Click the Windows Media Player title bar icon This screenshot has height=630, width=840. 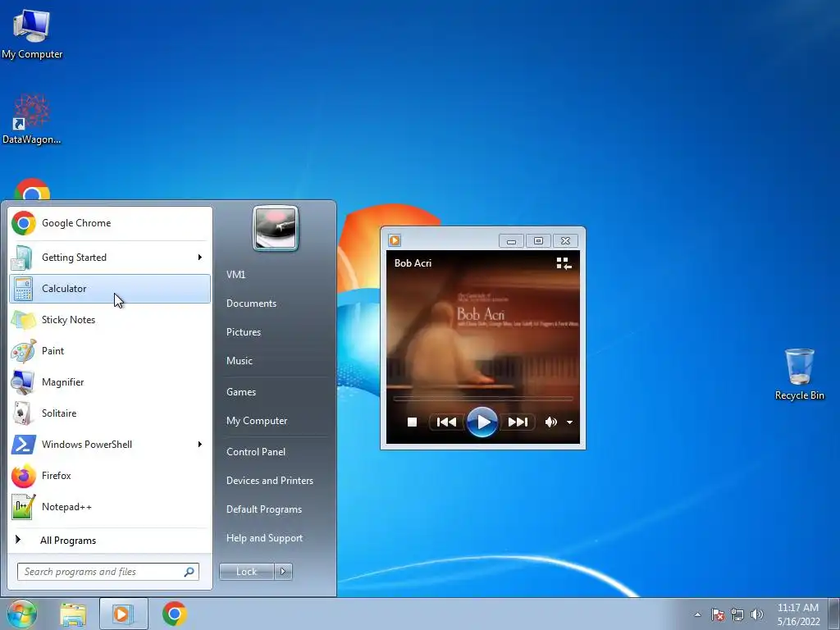395,240
